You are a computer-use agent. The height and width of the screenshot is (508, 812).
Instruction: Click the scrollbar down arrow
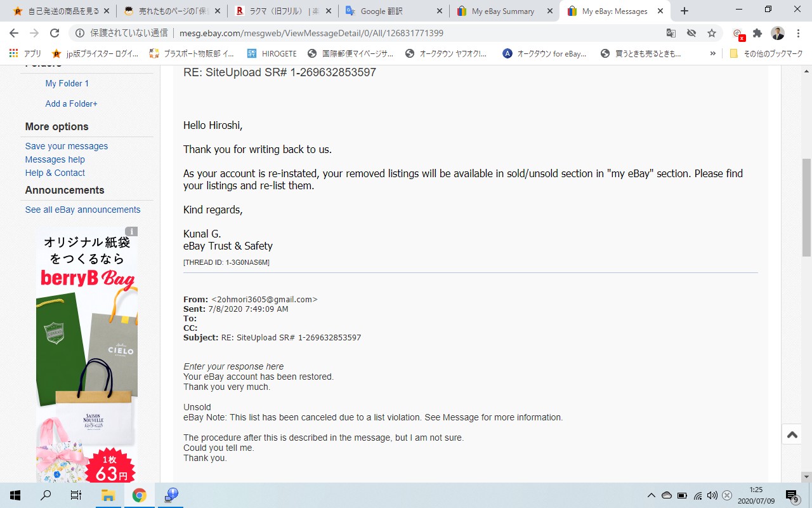806,477
